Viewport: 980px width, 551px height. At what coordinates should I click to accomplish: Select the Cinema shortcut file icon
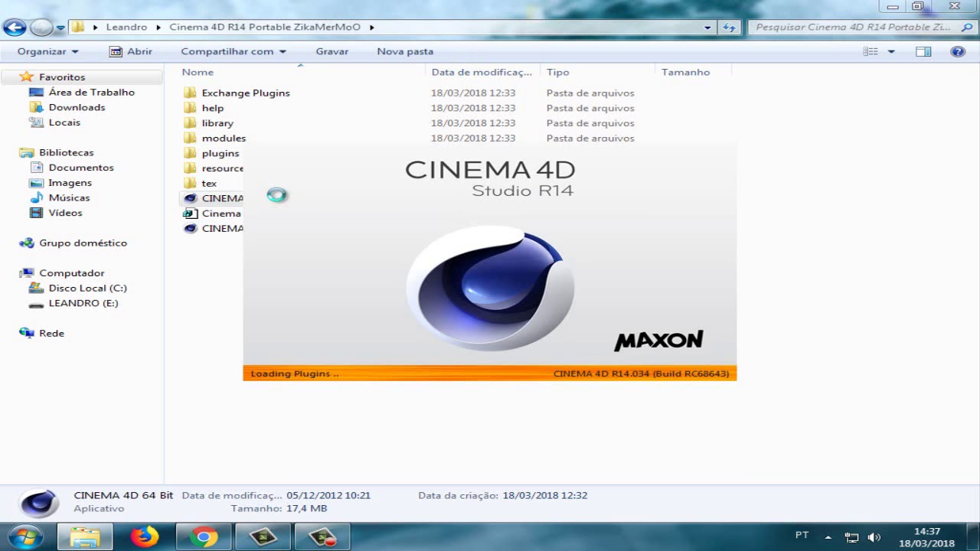[190, 214]
